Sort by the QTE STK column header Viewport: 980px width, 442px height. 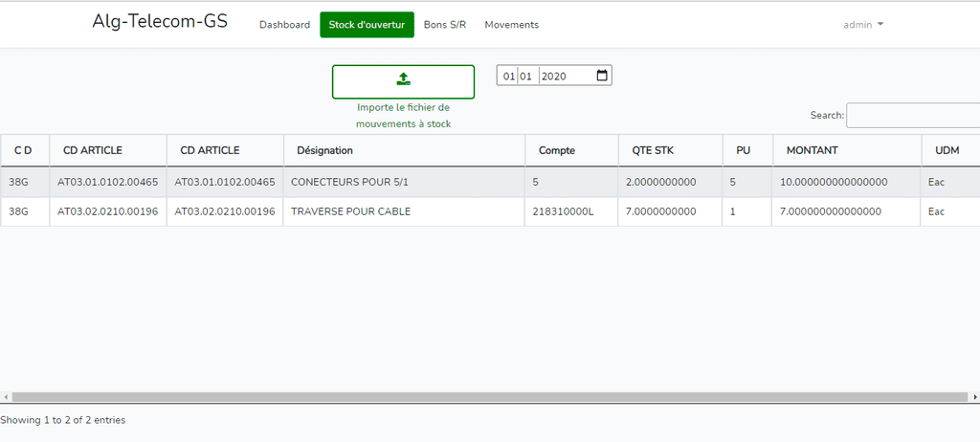tap(671, 150)
